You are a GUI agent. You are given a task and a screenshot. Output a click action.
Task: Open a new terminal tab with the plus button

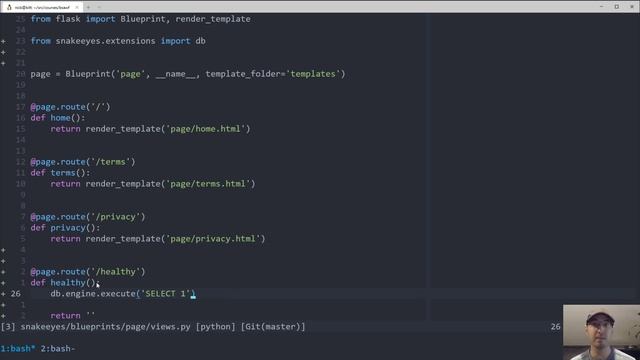coord(88,7)
